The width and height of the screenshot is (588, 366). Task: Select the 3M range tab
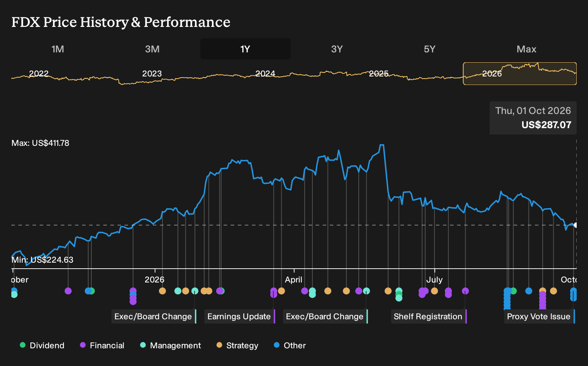click(x=152, y=49)
